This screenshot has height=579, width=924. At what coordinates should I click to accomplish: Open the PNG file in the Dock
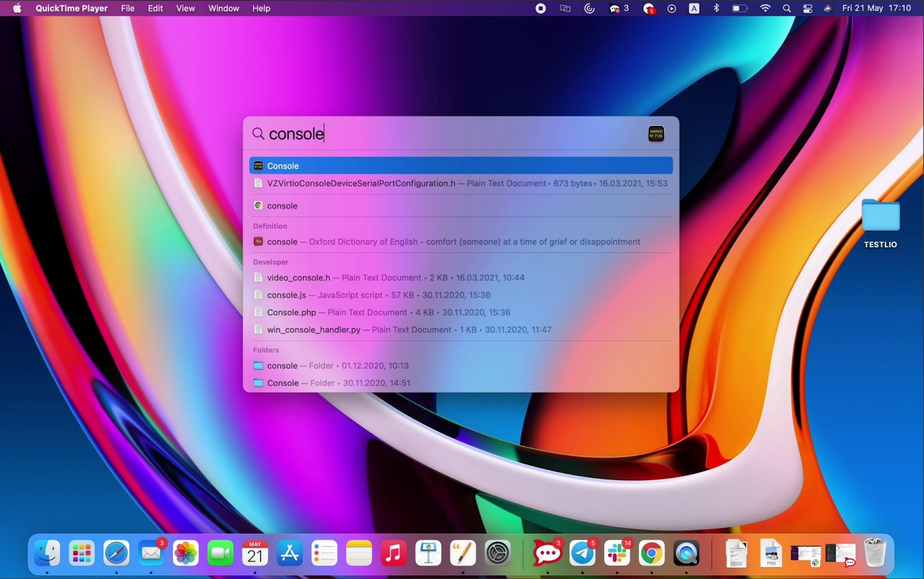[x=771, y=554]
